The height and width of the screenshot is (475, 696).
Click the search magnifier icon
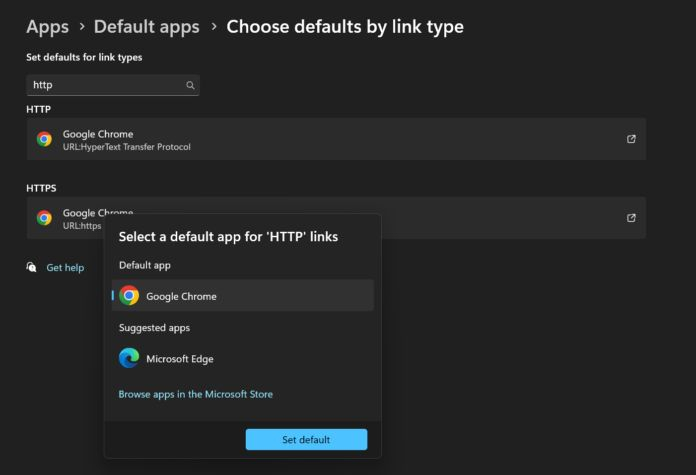[190, 86]
